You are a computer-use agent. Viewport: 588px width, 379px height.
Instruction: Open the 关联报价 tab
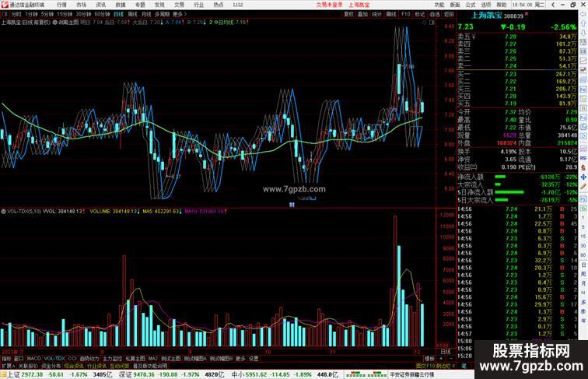pyautogui.click(x=28, y=366)
